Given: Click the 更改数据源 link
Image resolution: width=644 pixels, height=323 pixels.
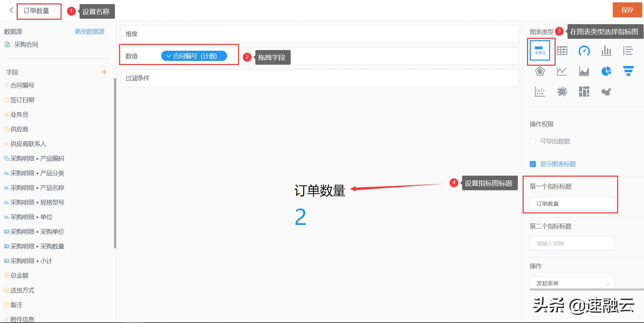Looking at the screenshot, I should pyautogui.click(x=89, y=32).
